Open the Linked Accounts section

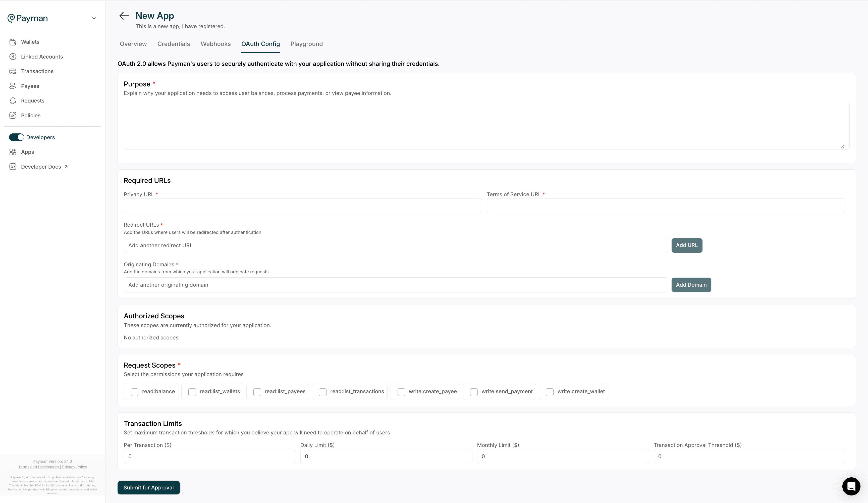41,57
